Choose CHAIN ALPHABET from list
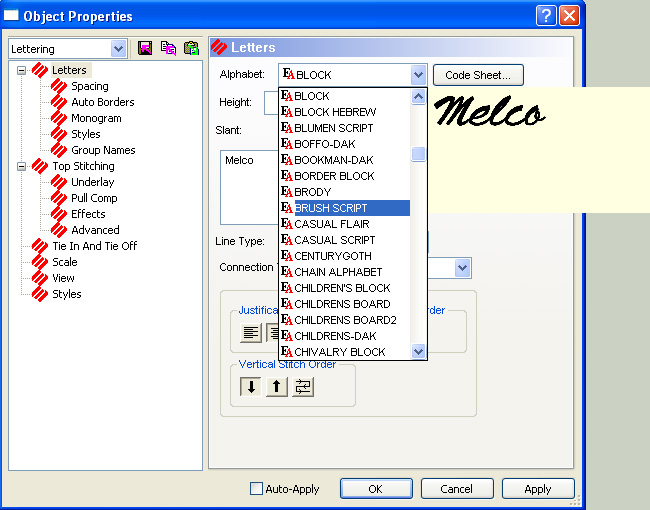The image size is (650, 510). pos(345,272)
